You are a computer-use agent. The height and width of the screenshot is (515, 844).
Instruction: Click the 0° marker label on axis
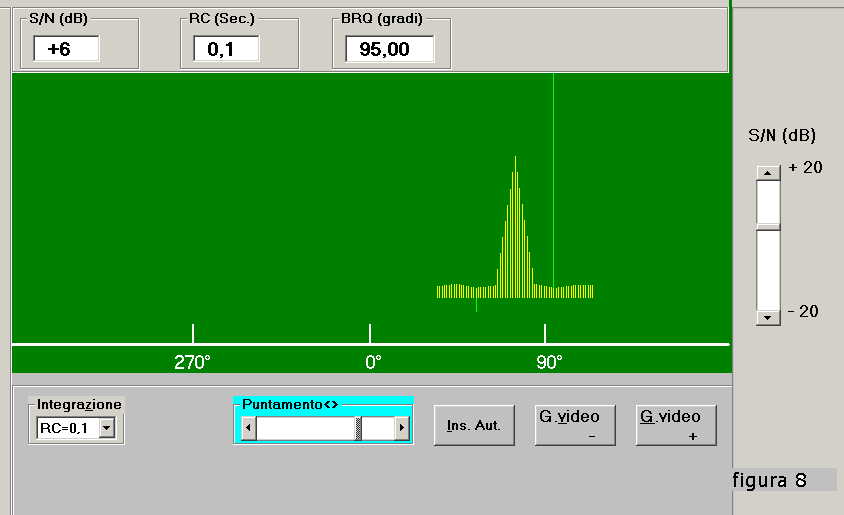point(373,362)
